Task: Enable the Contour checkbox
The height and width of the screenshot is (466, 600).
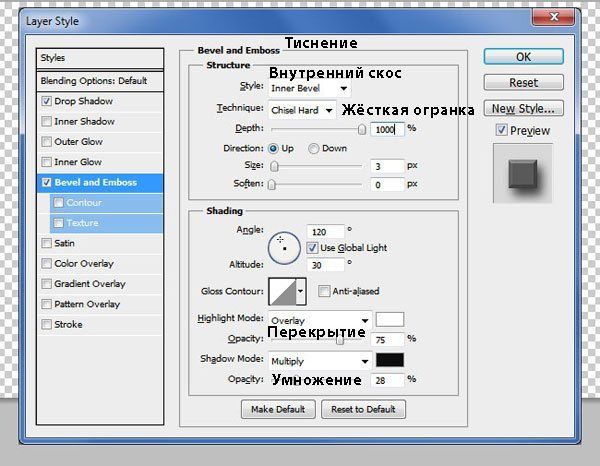Action: tap(58, 203)
